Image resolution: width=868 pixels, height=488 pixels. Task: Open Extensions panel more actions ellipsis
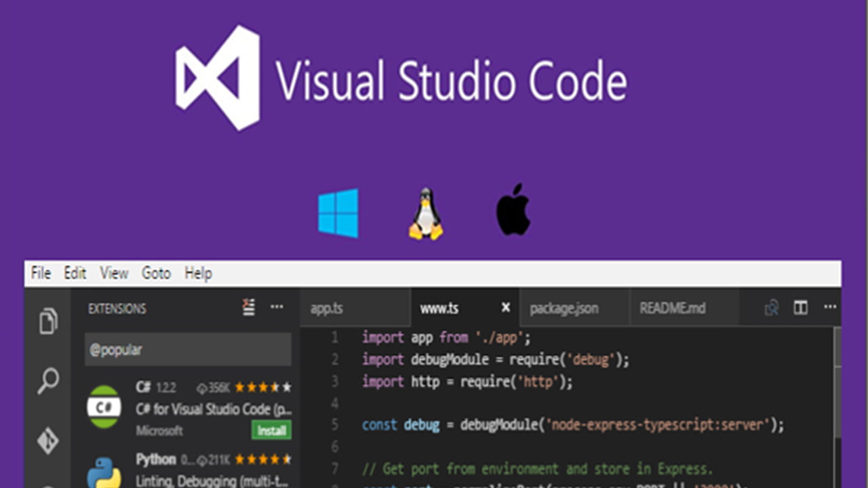[277, 307]
